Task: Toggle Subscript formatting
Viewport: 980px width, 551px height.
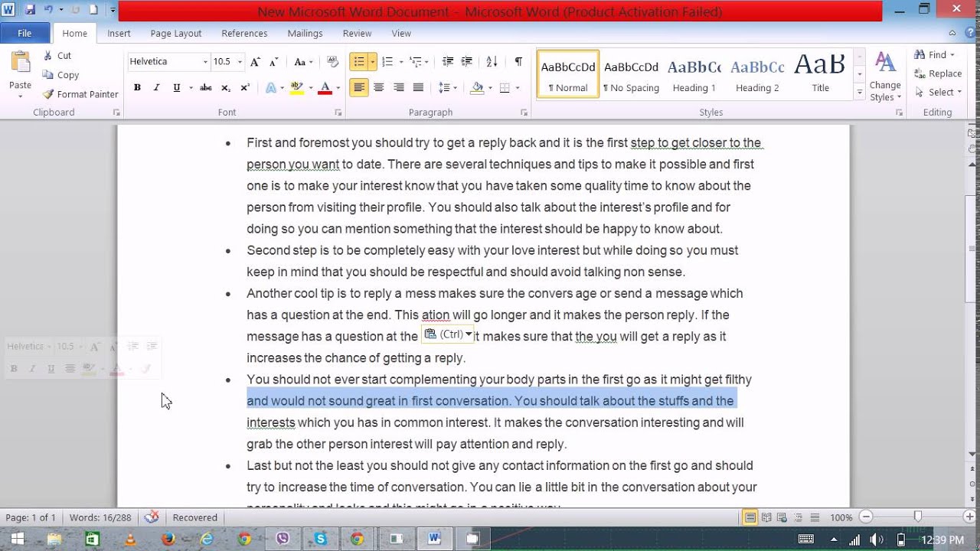Action: pos(227,88)
